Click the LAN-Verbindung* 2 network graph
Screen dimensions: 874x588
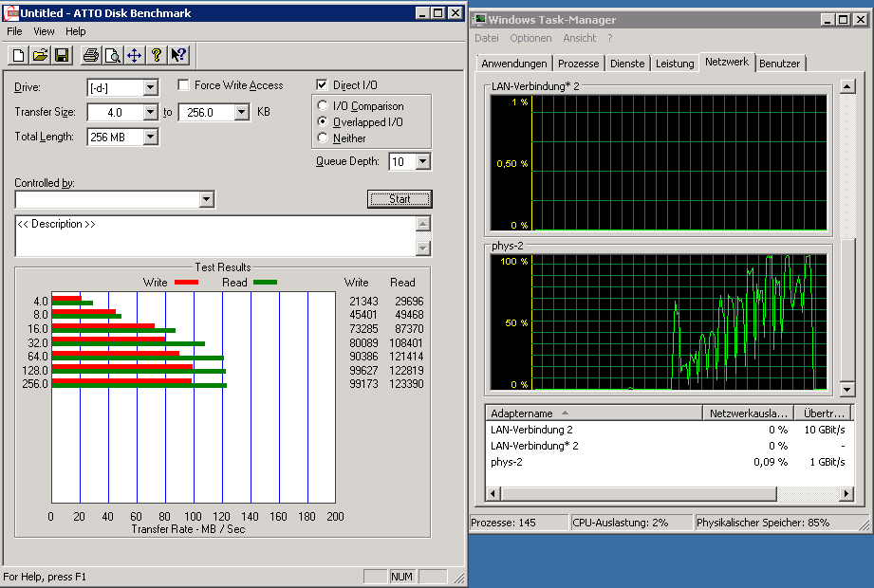(x=659, y=162)
